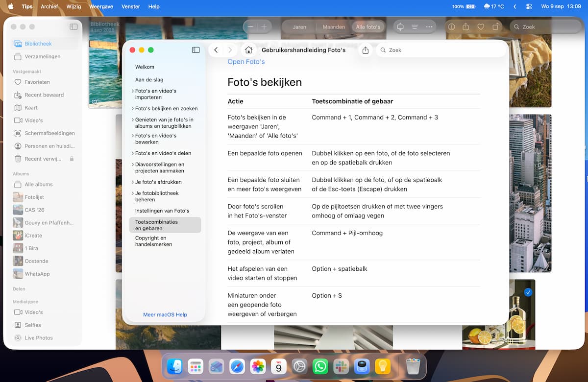Zoom in photo grid with plus button

pyautogui.click(x=264, y=27)
